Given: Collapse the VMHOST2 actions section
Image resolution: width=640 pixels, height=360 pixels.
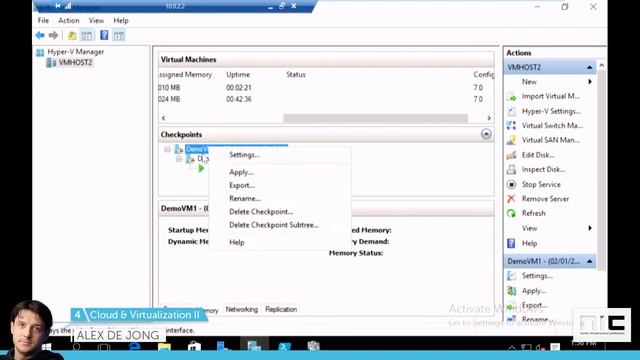Looking at the screenshot, I should [590, 67].
